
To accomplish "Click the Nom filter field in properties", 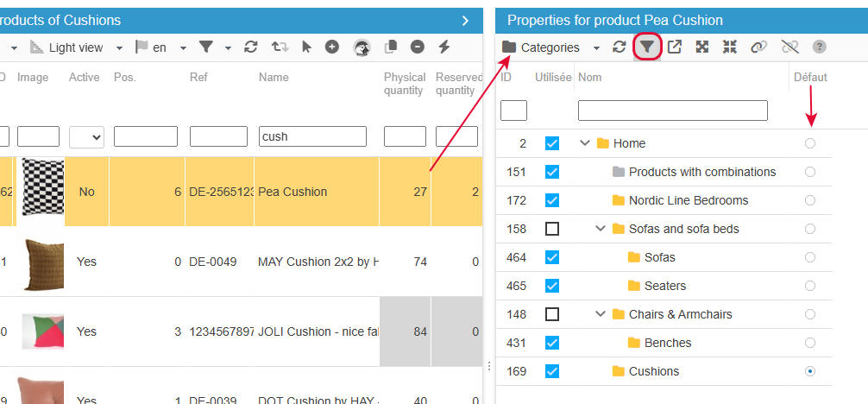I will click(673, 110).
